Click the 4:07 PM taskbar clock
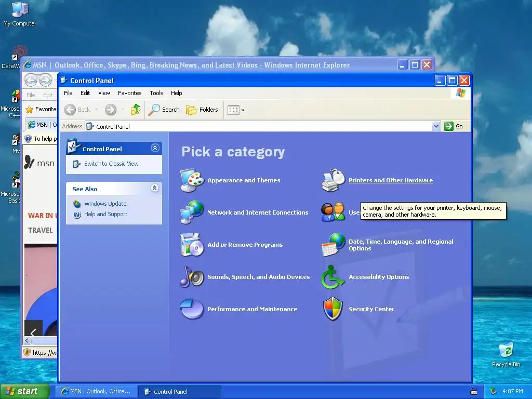This screenshot has height=399, width=532. click(x=513, y=392)
